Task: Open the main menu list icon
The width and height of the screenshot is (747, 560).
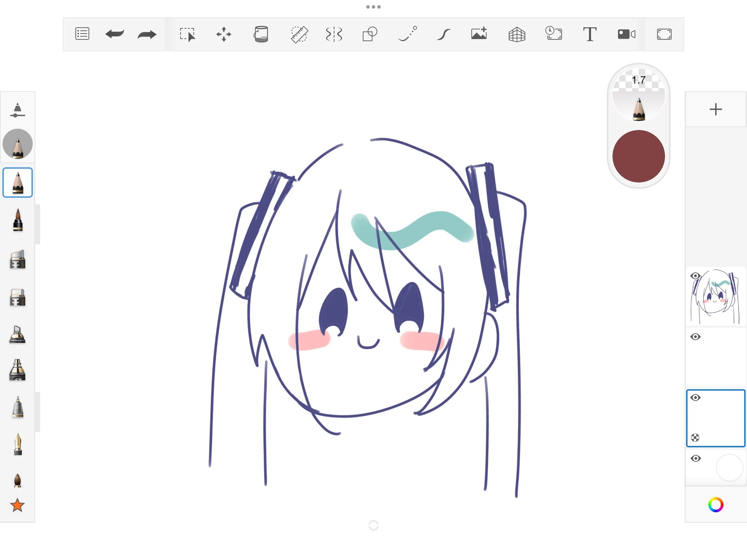Action: pyautogui.click(x=82, y=34)
